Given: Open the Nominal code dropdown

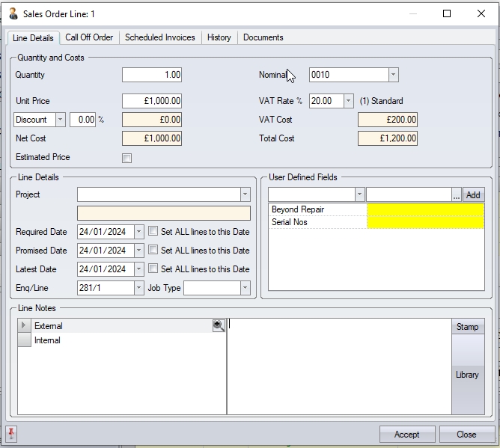Looking at the screenshot, I should (394, 75).
